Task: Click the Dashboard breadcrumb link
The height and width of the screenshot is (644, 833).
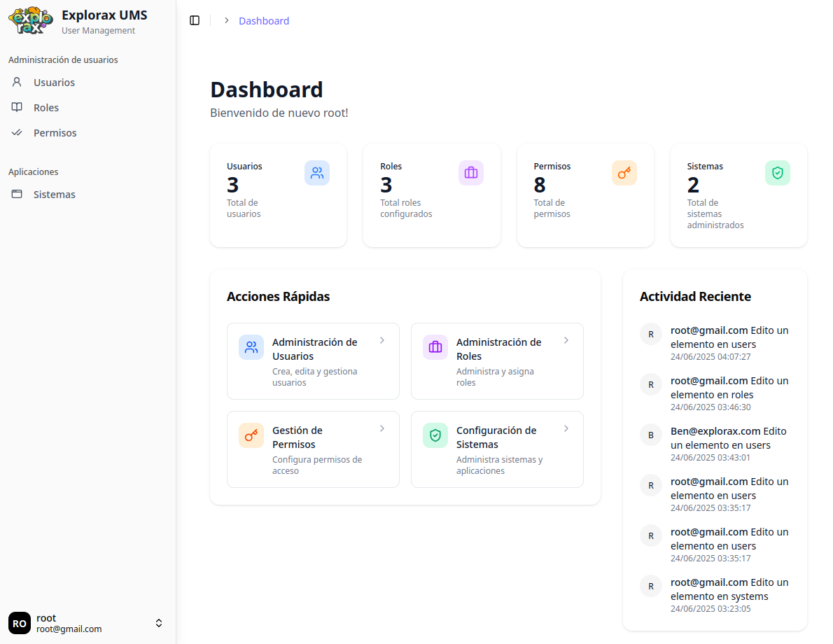Action: (x=264, y=21)
